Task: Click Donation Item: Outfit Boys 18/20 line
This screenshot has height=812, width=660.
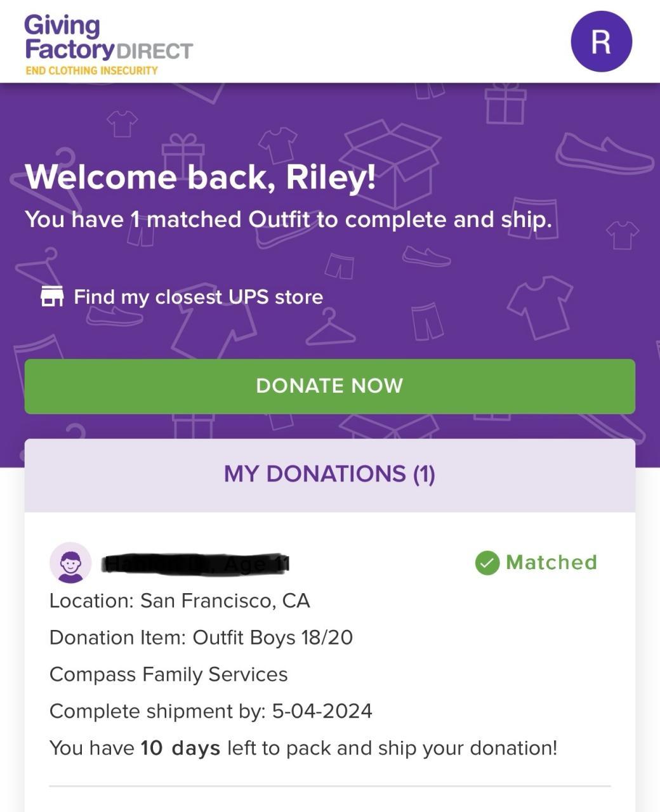Action: [201, 638]
